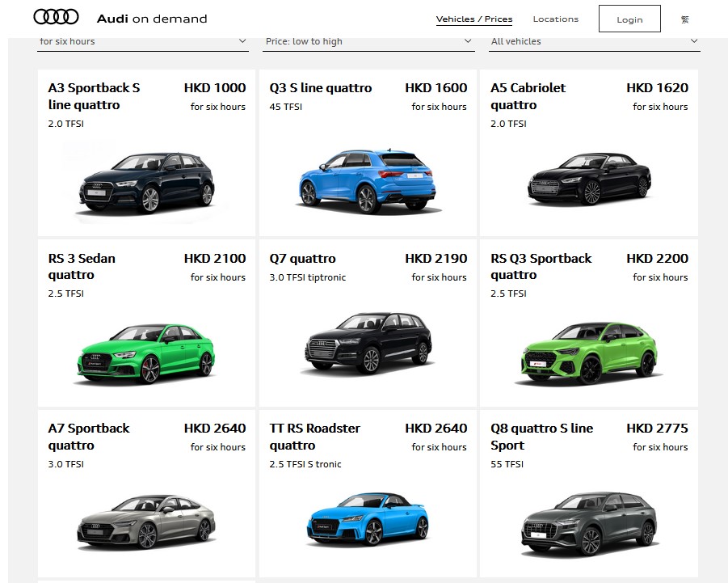Open the 'Price: low to high' sort dropdown

coord(368,42)
